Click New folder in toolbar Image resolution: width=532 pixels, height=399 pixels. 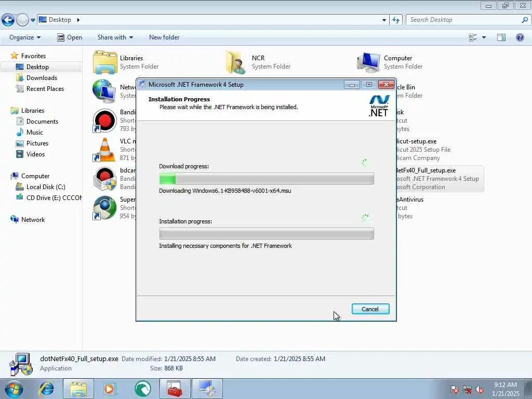pyautogui.click(x=164, y=37)
